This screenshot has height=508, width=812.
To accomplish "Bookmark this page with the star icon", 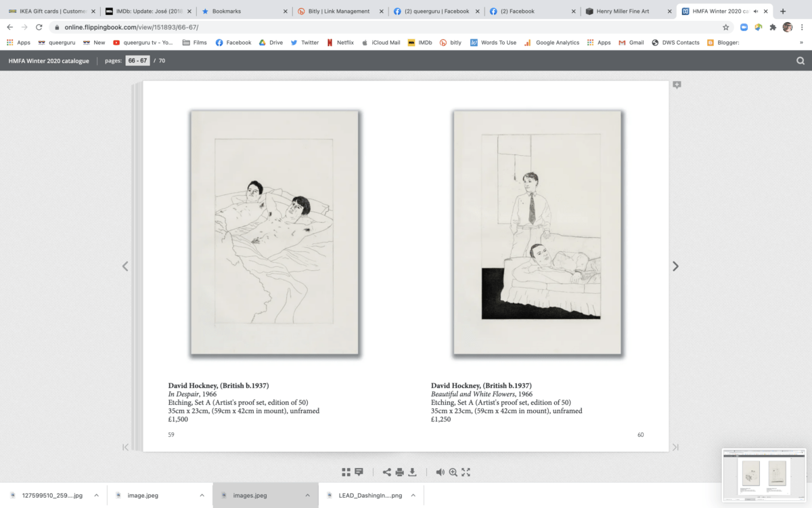I will click(x=726, y=27).
